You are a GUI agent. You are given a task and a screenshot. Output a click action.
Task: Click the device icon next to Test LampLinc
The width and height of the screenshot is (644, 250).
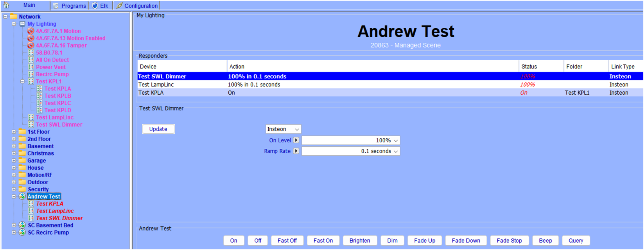31,117
